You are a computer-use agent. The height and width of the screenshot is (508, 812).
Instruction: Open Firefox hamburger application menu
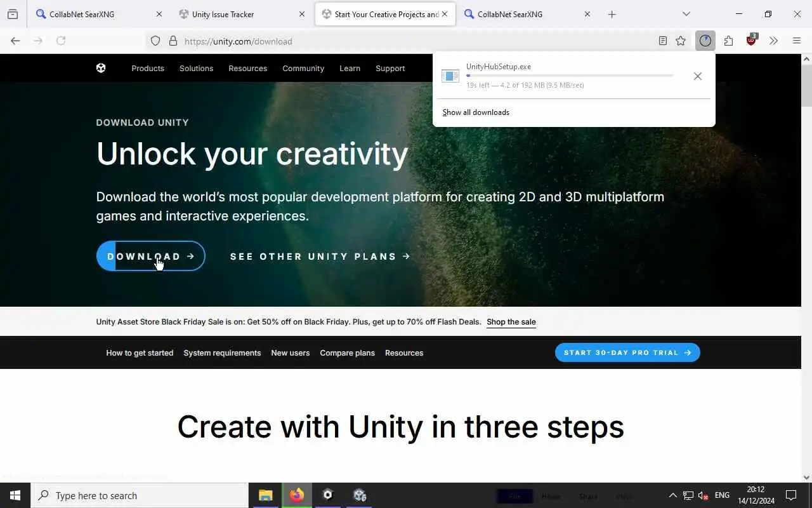coord(797,41)
